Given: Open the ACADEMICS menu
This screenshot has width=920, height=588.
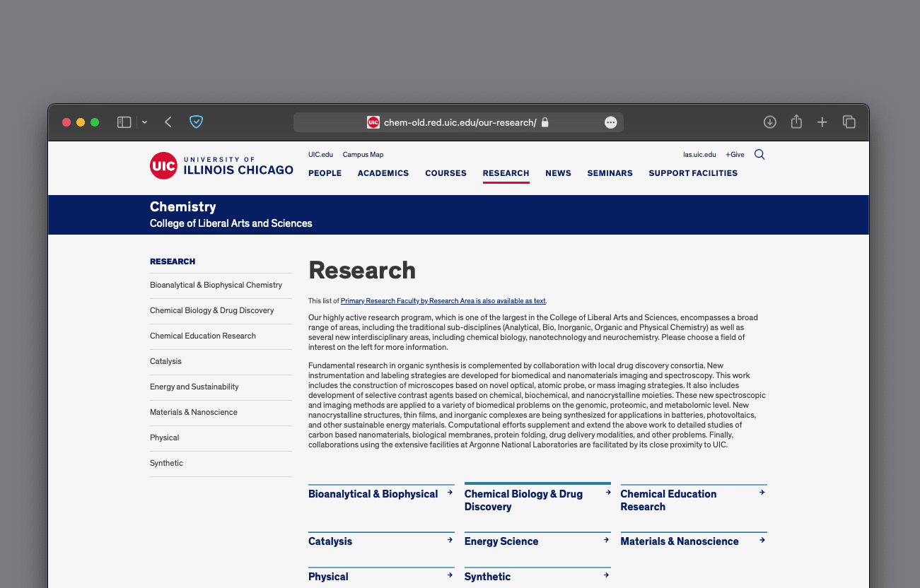Looking at the screenshot, I should (x=383, y=173).
